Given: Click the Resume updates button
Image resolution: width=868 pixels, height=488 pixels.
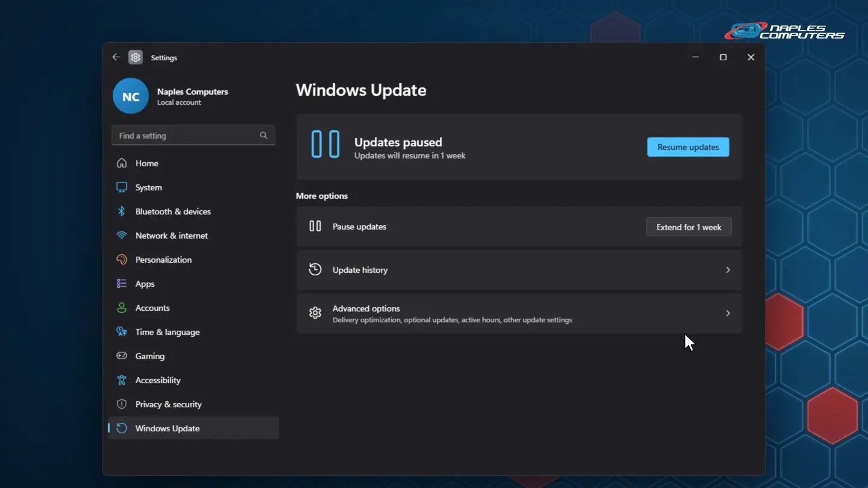Looking at the screenshot, I should click(688, 147).
